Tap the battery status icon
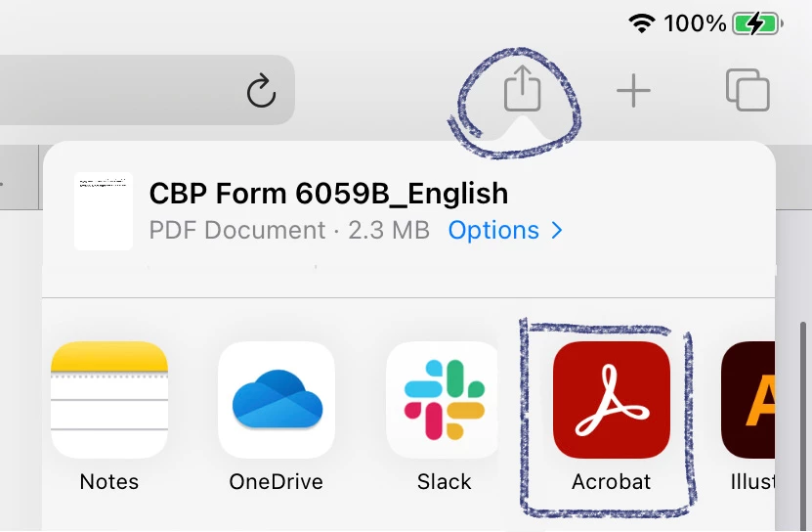The width and height of the screenshot is (812, 532). [757, 23]
